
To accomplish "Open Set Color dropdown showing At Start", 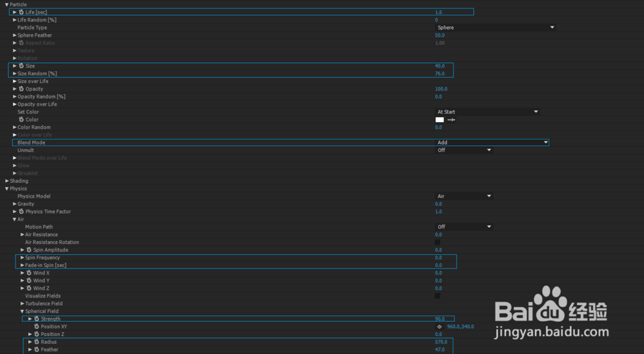I will click(488, 112).
